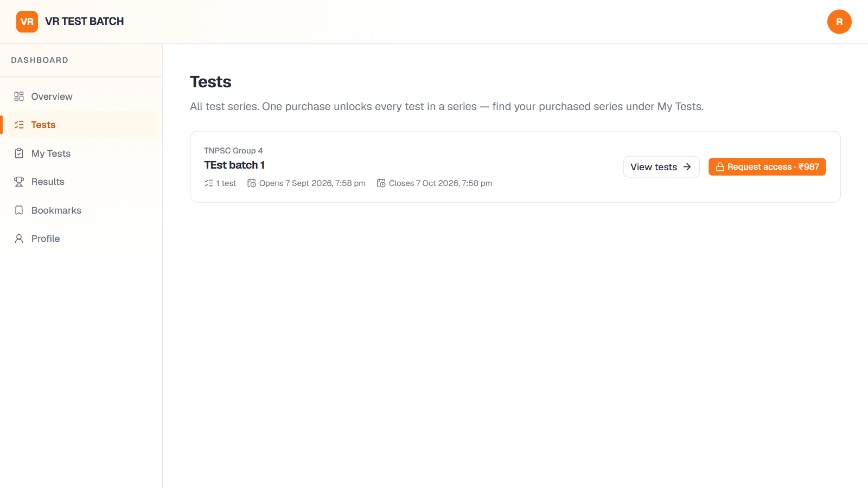Screen dimensions: 868x488
Task: Click the DASHBOARD sidebar header
Action: 40,60
